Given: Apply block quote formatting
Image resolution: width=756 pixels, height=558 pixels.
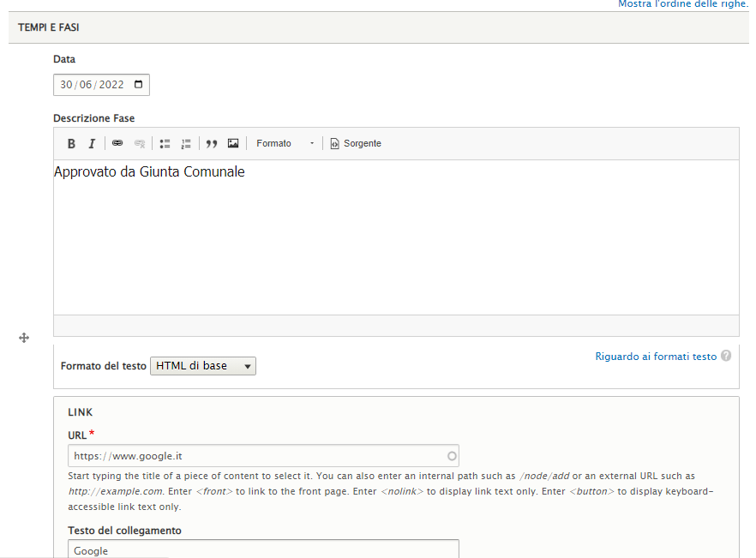Looking at the screenshot, I should (x=212, y=143).
